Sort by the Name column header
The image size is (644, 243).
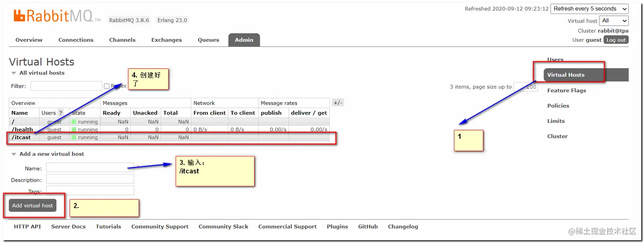20,113
